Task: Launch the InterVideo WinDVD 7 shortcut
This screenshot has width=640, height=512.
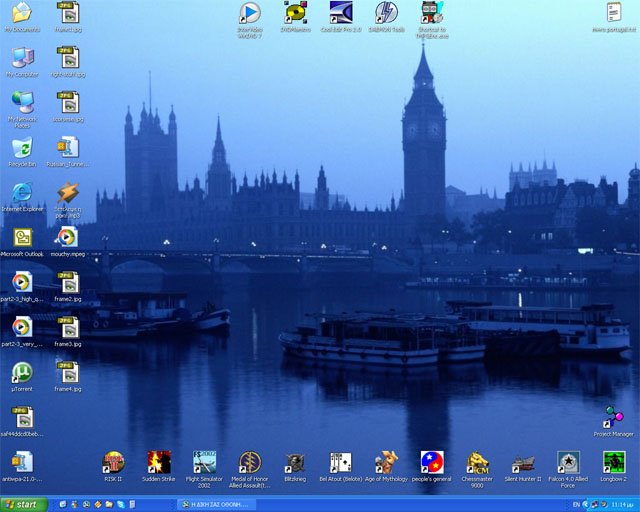Action: 250,13
